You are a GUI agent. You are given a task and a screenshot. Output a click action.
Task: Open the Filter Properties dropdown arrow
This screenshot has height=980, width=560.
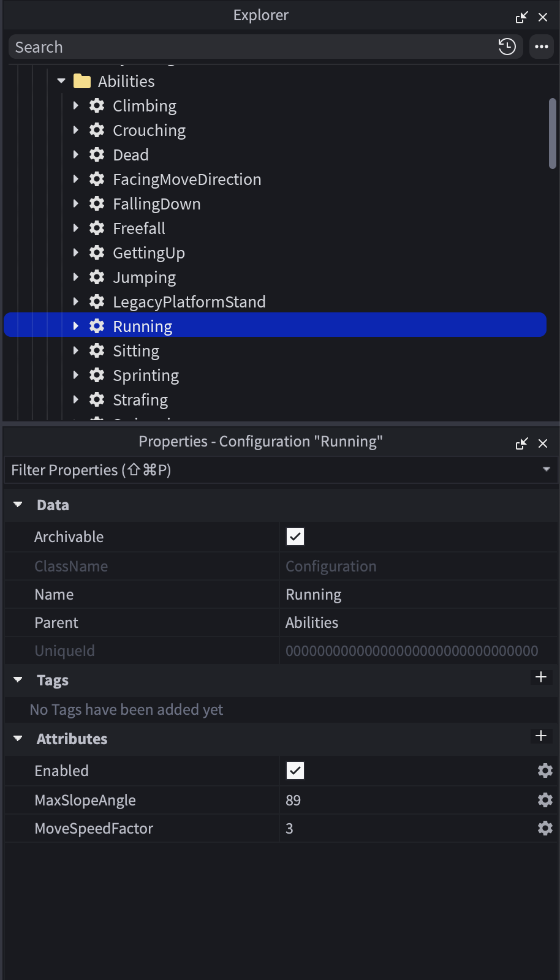click(546, 469)
